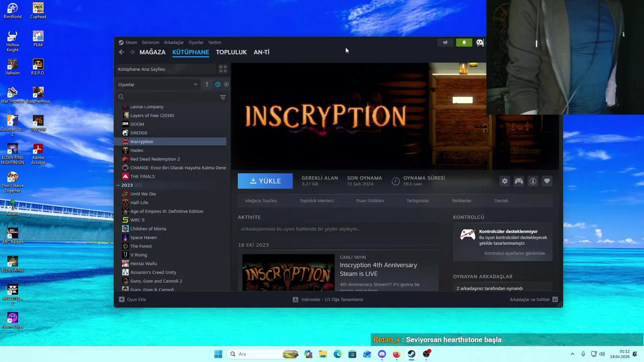Expand the Oyunlar filter dropdown
Viewport: 644px width, 362px height.
coord(158,84)
